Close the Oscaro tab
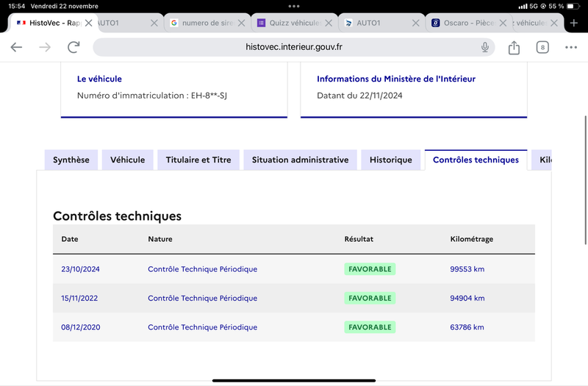 pyautogui.click(x=503, y=23)
